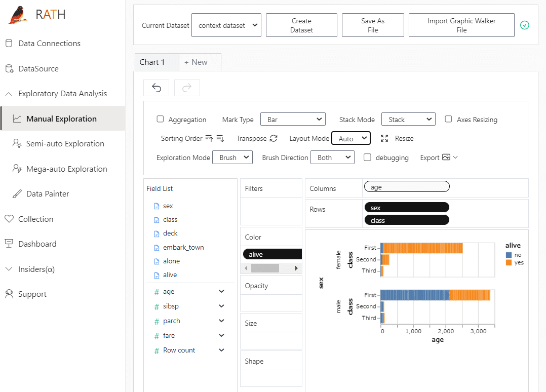Click the Manual Exploration chart icon
546x392 pixels.
(x=17, y=119)
